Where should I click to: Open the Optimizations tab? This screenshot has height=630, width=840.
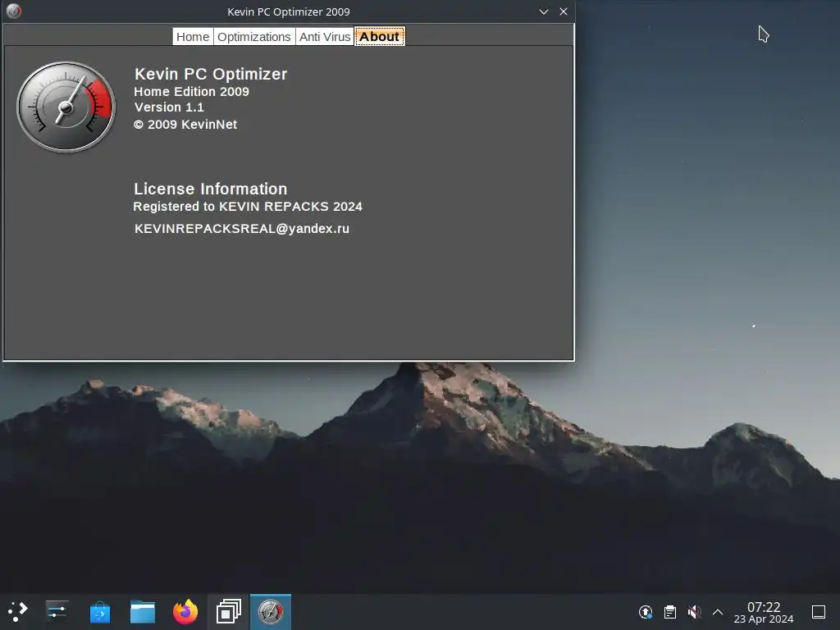[x=254, y=36]
